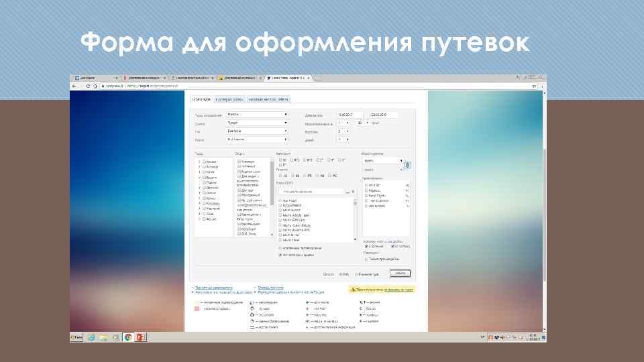Open the Windows Start button
The height and width of the screenshot is (362, 644).
(76, 337)
